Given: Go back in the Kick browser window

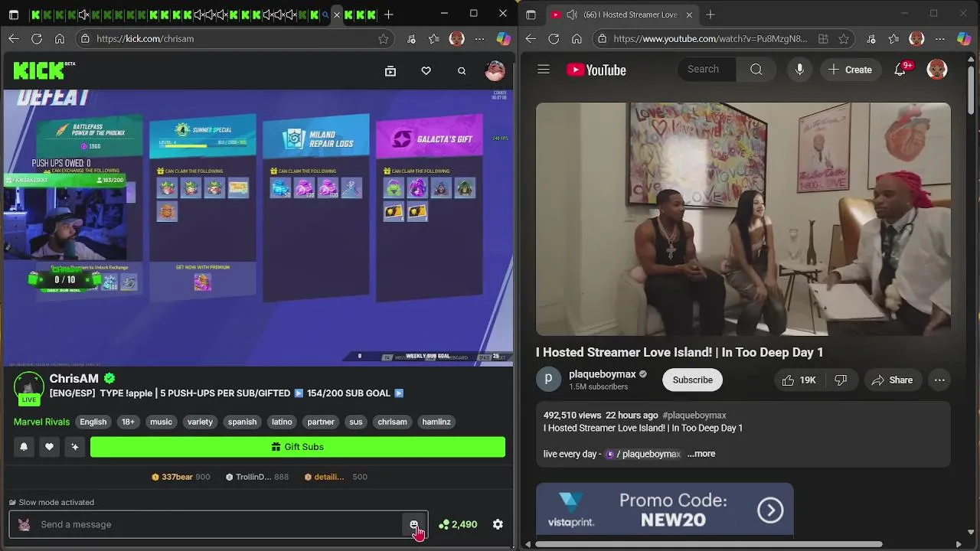Looking at the screenshot, I should [x=14, y=38].
